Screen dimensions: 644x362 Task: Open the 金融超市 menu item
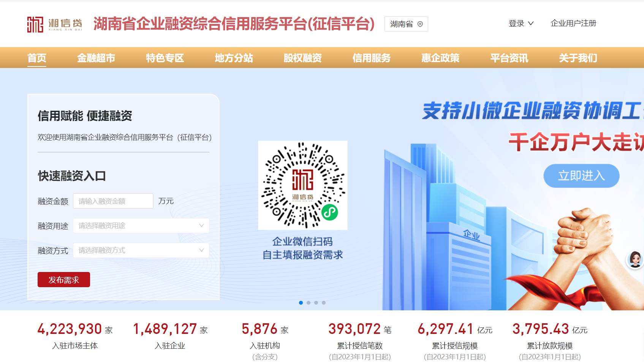pos(96,58)
